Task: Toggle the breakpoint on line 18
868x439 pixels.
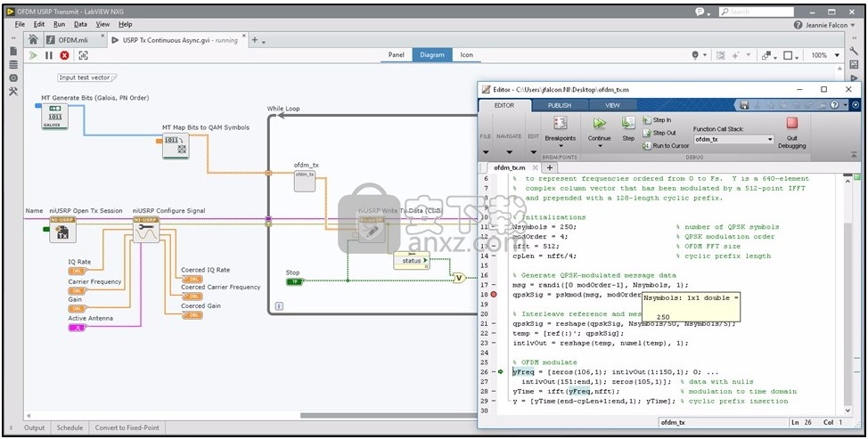Action: click(494, 295)
